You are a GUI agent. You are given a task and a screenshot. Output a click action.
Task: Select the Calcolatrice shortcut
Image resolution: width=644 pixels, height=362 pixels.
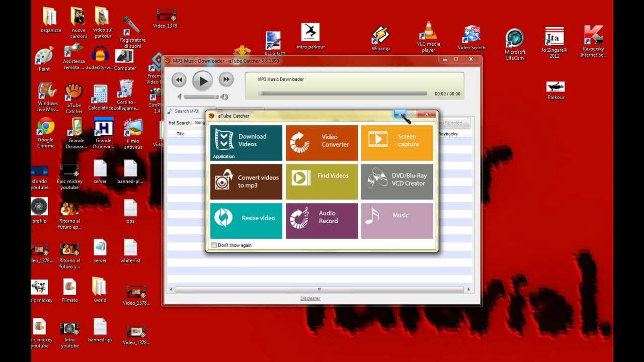101,98
